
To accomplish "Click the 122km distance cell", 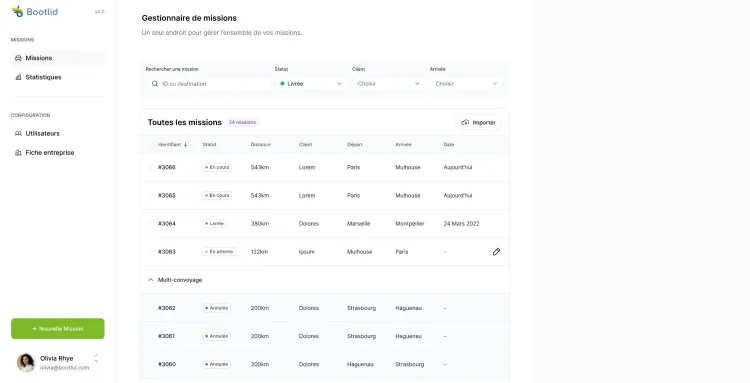I will [259, 252].
